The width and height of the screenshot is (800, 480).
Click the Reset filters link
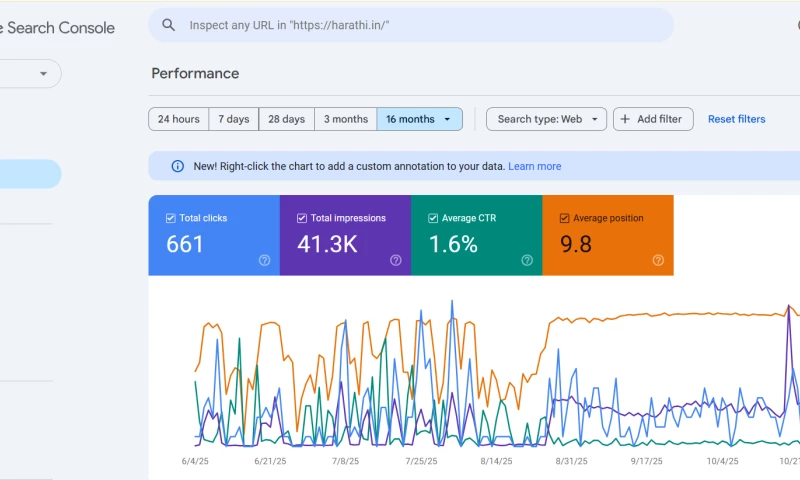[736, 119]
